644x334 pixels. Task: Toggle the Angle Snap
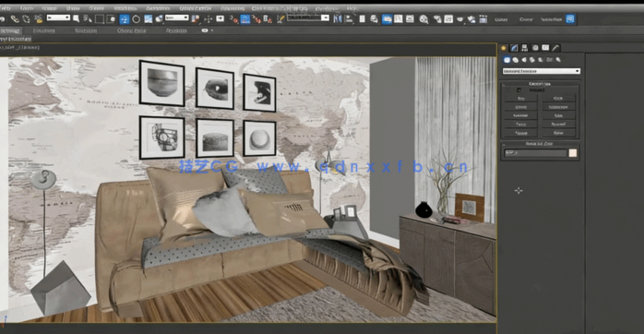(245, 18)
